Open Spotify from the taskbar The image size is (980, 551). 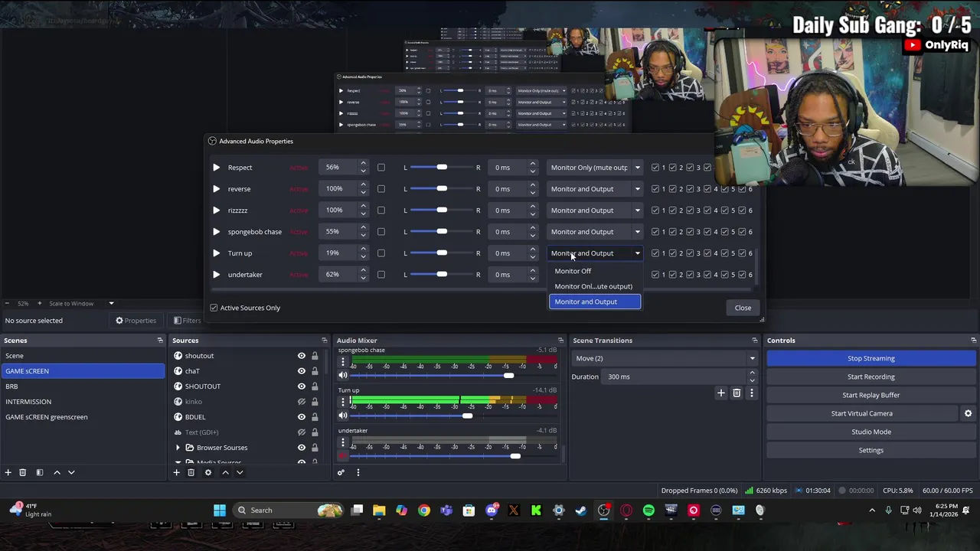click(648, 510)
